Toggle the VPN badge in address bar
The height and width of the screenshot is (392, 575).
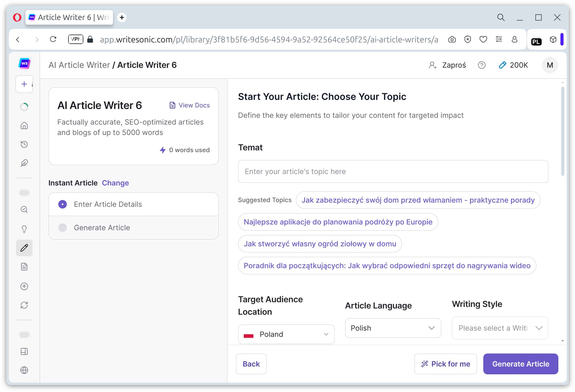76,39
